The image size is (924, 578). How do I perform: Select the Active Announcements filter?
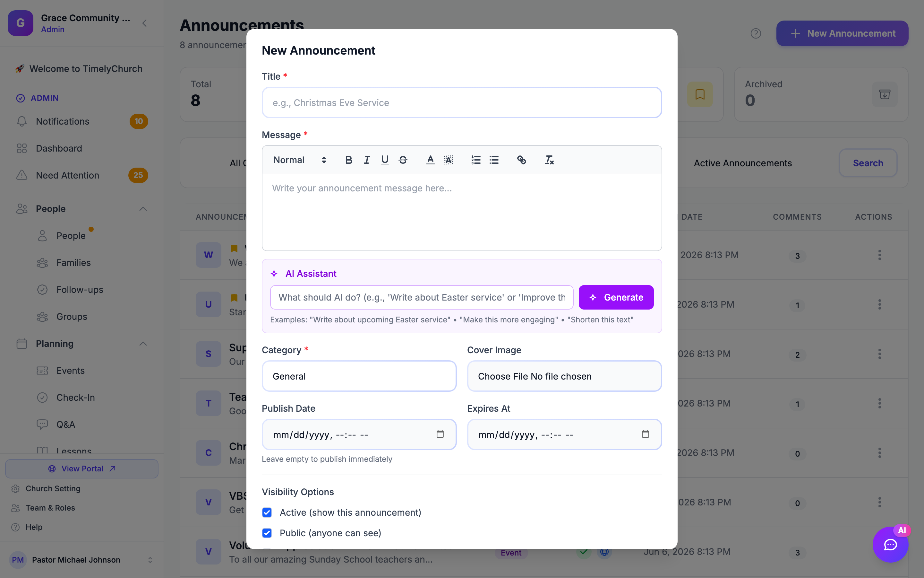[x=743, y=163]
